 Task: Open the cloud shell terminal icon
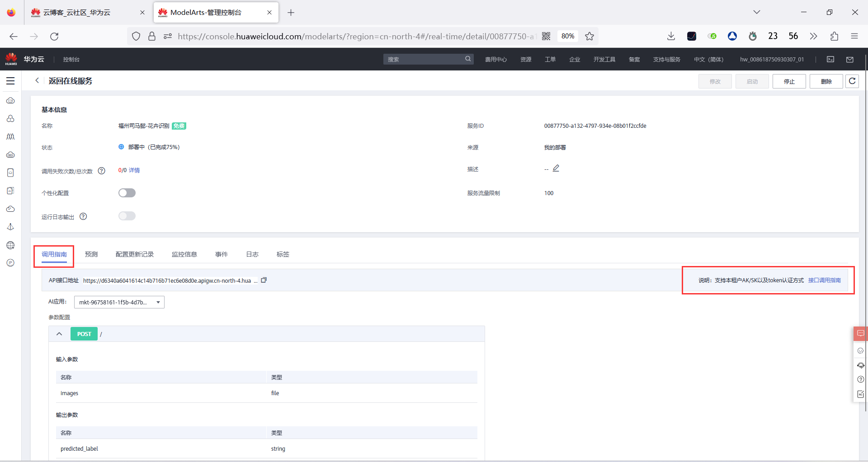coord(830,59)
